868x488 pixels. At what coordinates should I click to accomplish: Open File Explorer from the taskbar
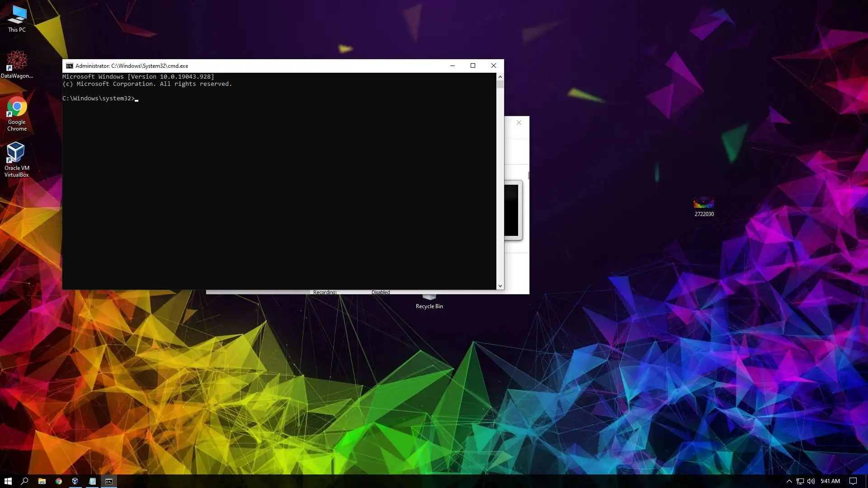[x=42, y=481]
